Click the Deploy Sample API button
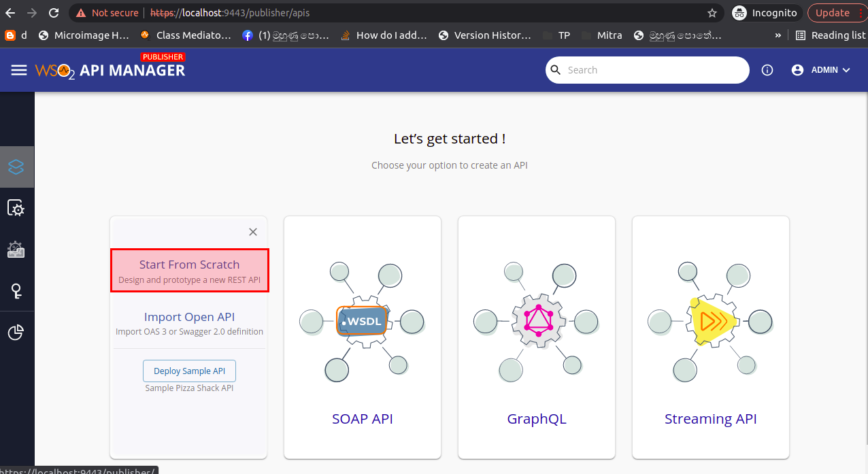868x474 pixels. (189, 371)
